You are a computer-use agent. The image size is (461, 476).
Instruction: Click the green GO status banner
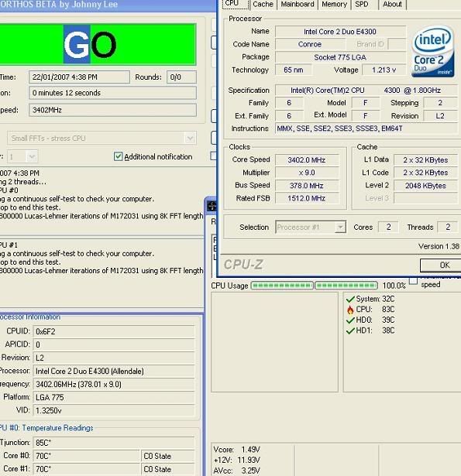click(x=98, y=44)
